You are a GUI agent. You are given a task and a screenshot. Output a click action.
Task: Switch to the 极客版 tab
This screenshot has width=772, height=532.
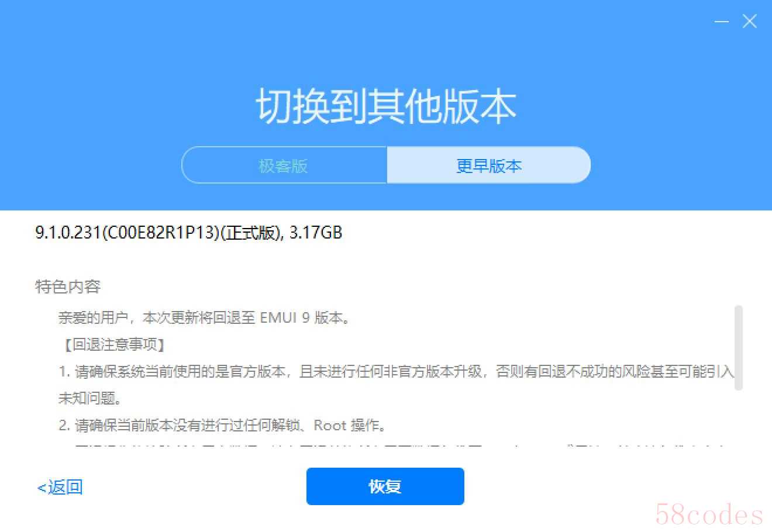click(284, 165)
